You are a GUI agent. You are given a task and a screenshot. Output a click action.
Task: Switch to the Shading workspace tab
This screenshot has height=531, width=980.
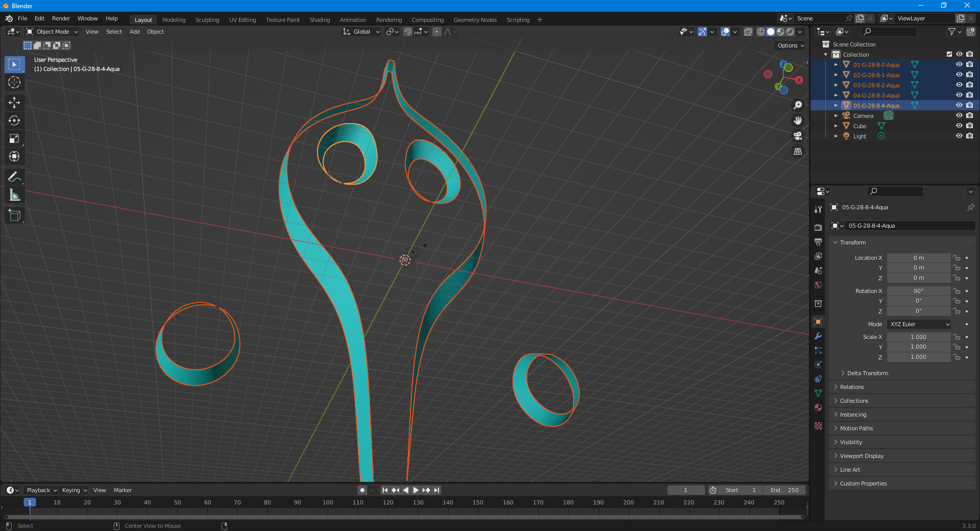click(x=320, y=20)
